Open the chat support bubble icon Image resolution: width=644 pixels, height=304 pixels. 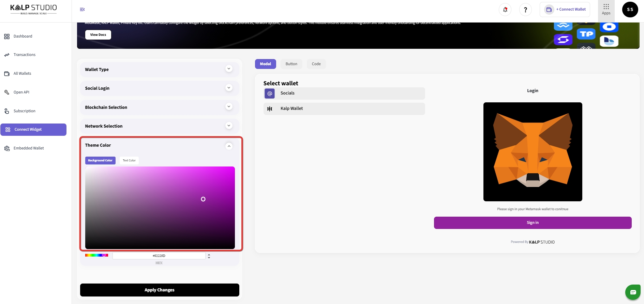pyautogui.click(x=633, y=292)
